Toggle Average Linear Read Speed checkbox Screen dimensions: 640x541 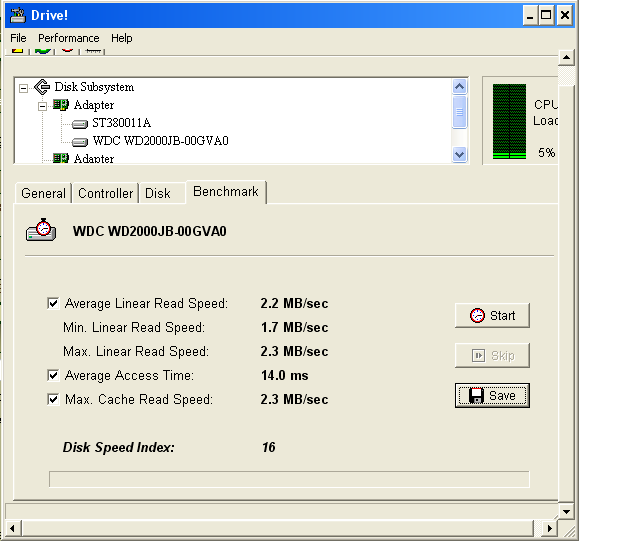click(x=53, y=303)
